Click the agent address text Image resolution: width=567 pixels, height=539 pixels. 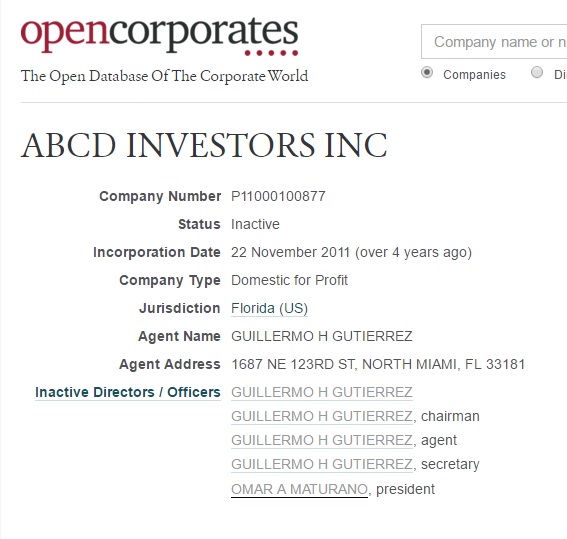pos(378,364)
